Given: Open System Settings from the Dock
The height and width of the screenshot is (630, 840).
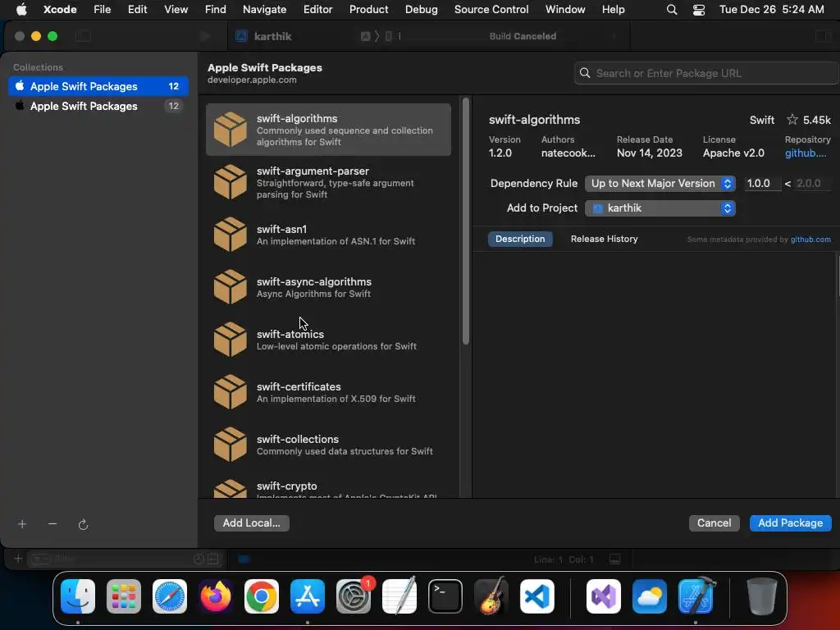Looking at the screenshot, I should pyautogui.click(x=354, y=596).
